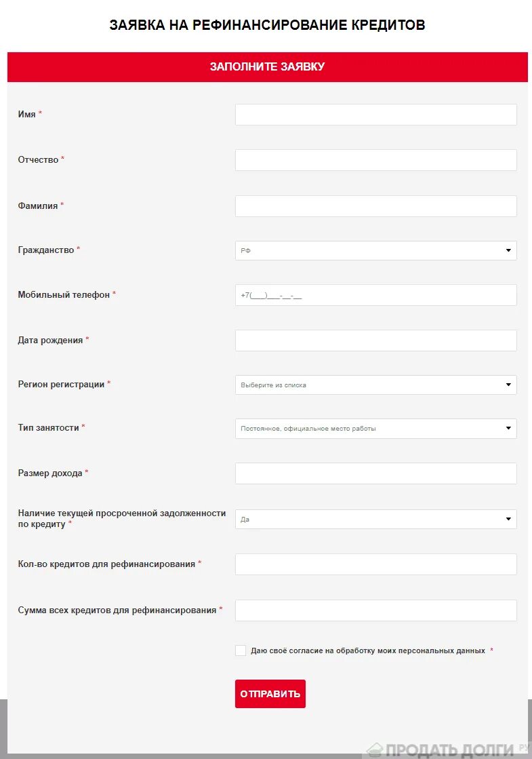Open the Тип занятости dropdown
532x759 pixels.
(x=375, y=429)
